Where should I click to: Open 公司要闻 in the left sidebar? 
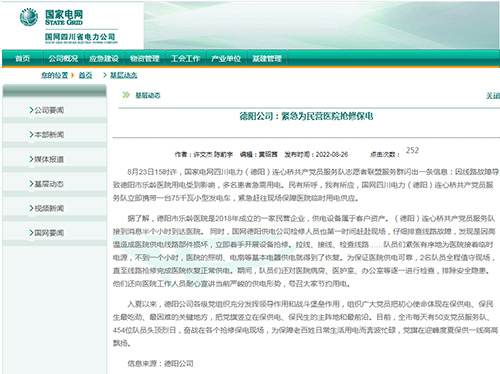tap(49, 110)
